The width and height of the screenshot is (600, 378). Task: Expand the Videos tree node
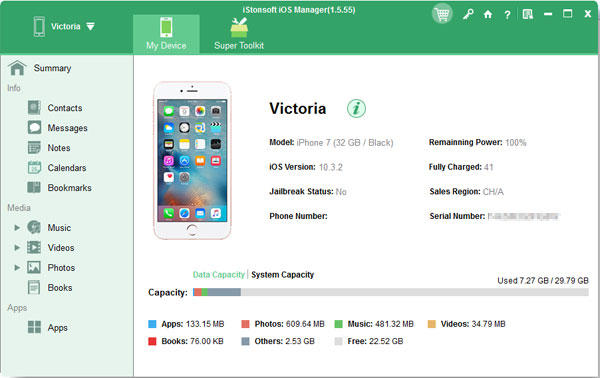click(x=17, y=248)
